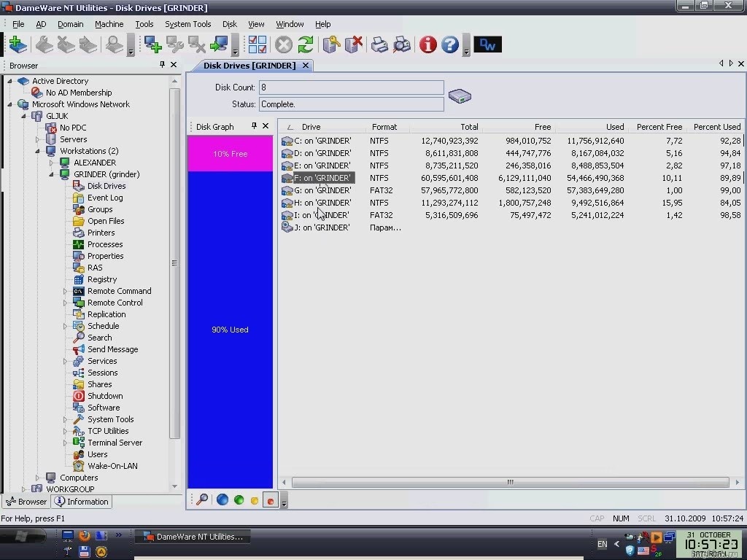747x560 pixels.
Task: Expand the Computers node
Action: [x=38, y=478]
